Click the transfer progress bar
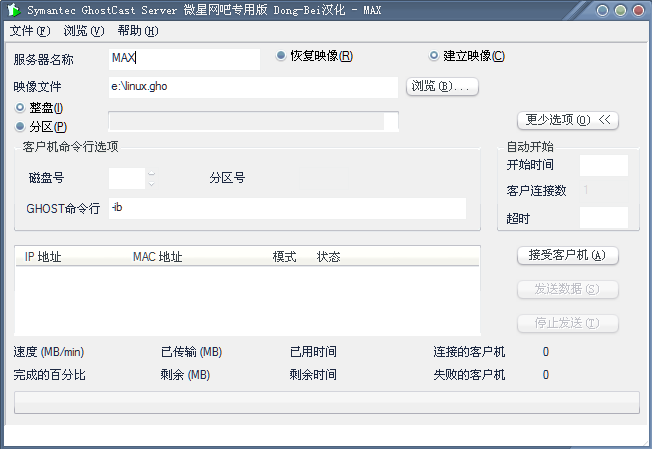The height and width of the screenshot is (449, 652). [x=327, y=402]
